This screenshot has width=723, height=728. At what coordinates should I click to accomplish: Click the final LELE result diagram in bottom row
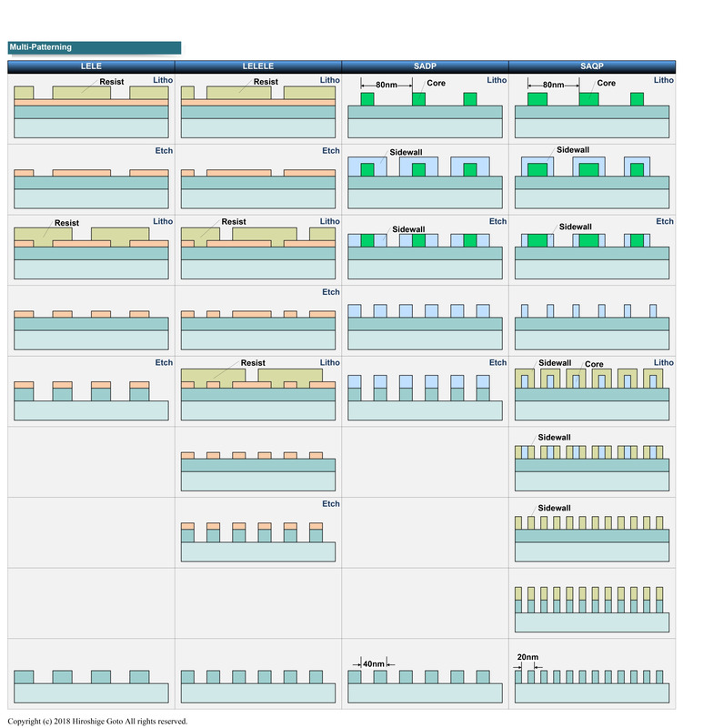tap(91, 686)
